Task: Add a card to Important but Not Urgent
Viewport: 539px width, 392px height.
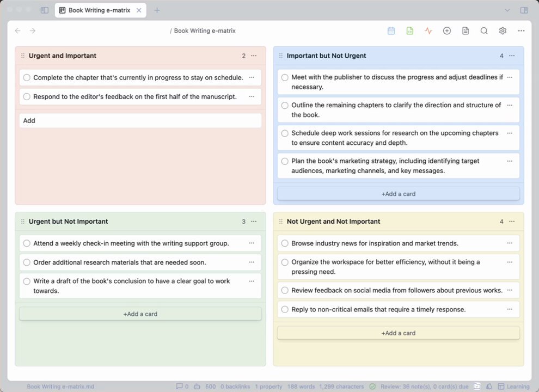Action: click(x=399, y=194)
